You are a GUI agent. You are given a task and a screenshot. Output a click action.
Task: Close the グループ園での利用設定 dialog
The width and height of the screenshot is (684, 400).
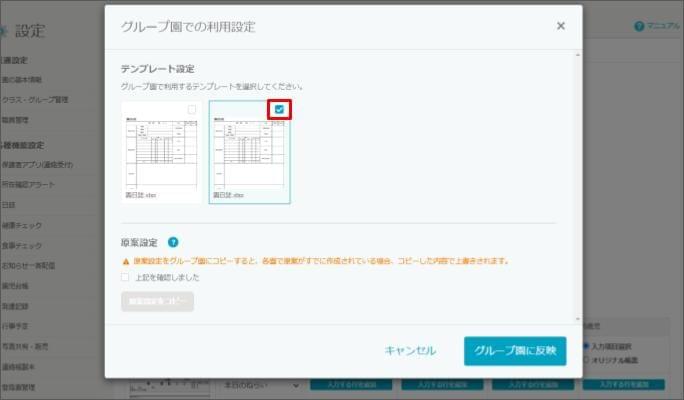point(561,26)
